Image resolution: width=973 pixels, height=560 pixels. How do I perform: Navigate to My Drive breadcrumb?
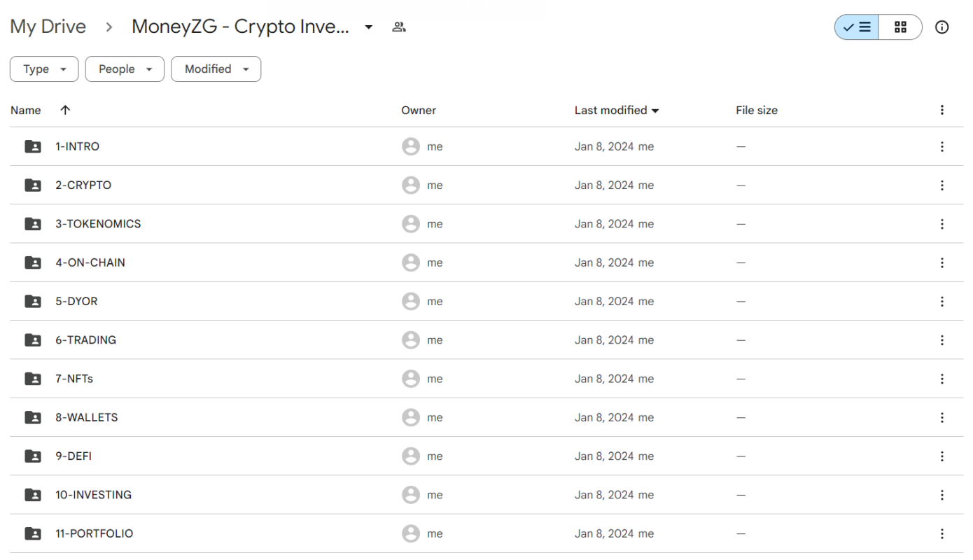click(48, 27)
